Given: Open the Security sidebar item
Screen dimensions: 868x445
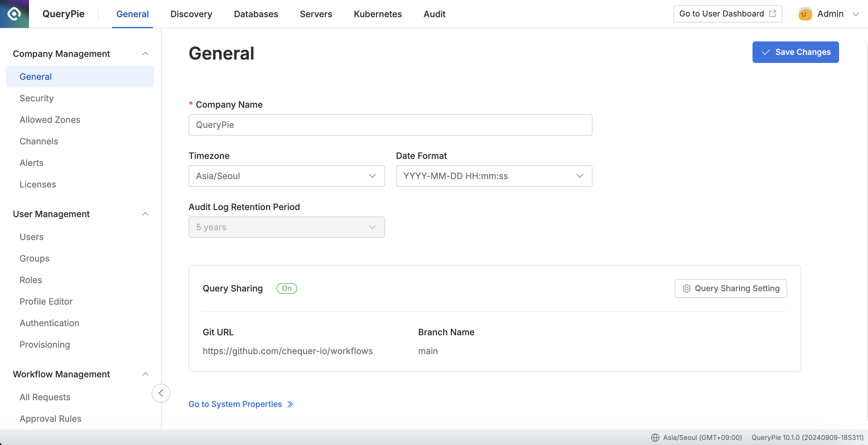Looking at the screenshot, I should (x=36, y=98).
